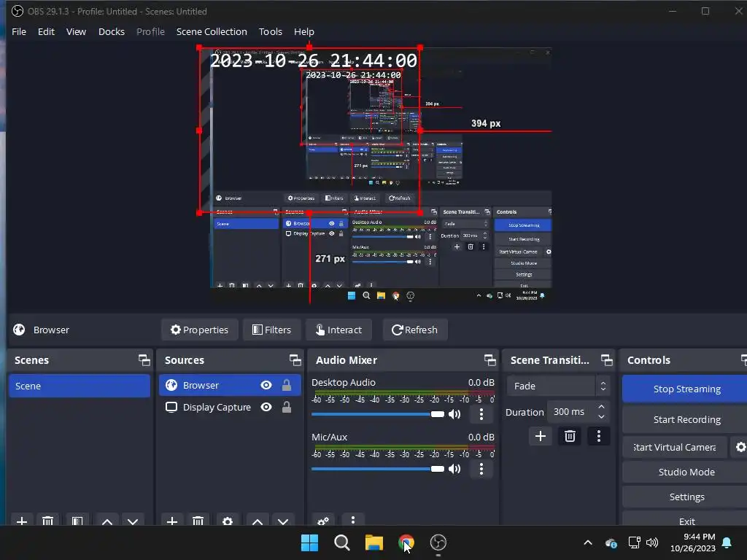The width and height of the screenshot is (747, 560).
Task: Open Desktop Audio options three-dot menu
Action: pyautogui.click(x=481, y=414)
